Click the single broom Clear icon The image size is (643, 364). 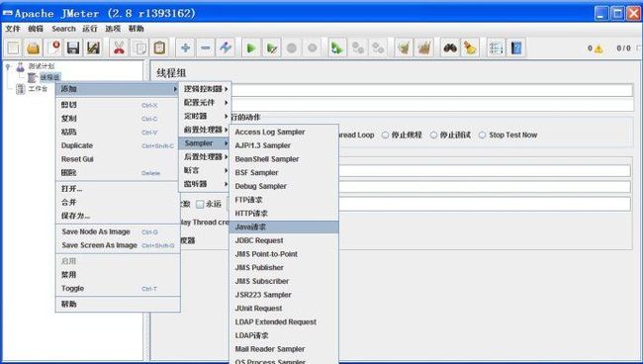[x=404, y=48]
